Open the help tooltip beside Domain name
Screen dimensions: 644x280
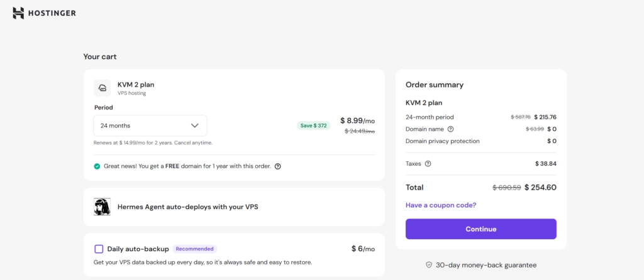click(x=450, y=129)
